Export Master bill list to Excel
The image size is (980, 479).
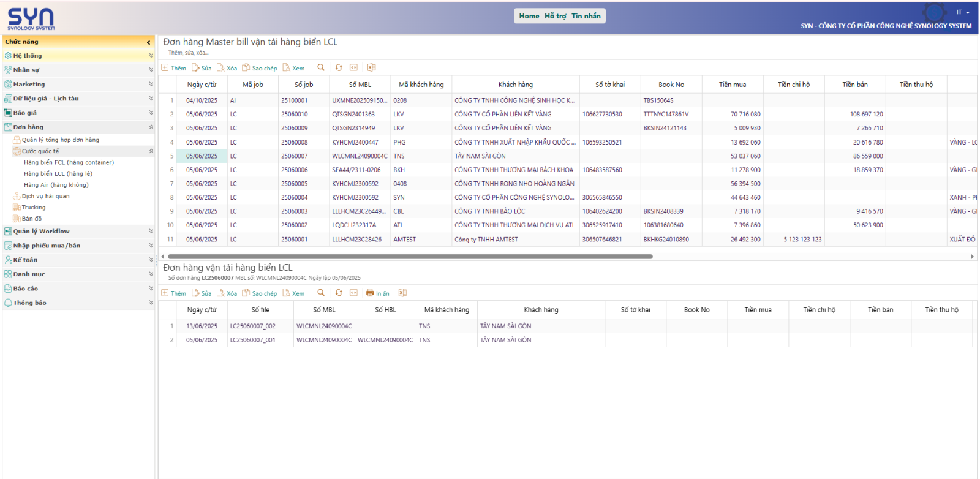click(x=371, y=67)
